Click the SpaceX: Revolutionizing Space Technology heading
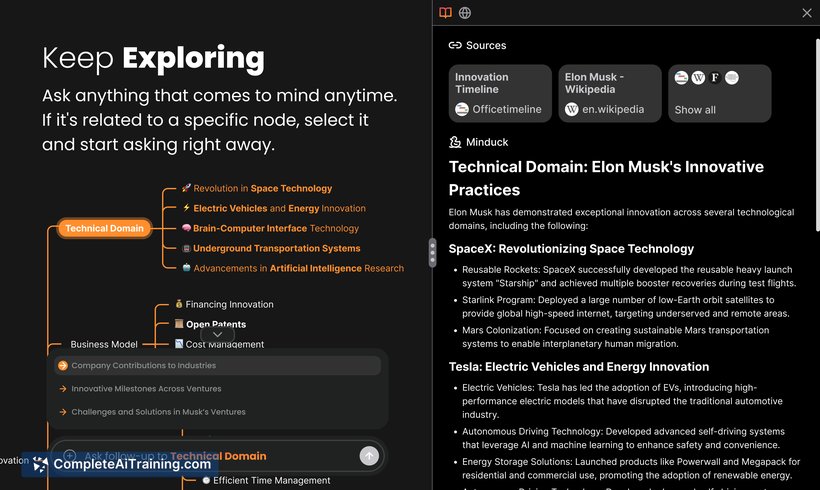 571,249
